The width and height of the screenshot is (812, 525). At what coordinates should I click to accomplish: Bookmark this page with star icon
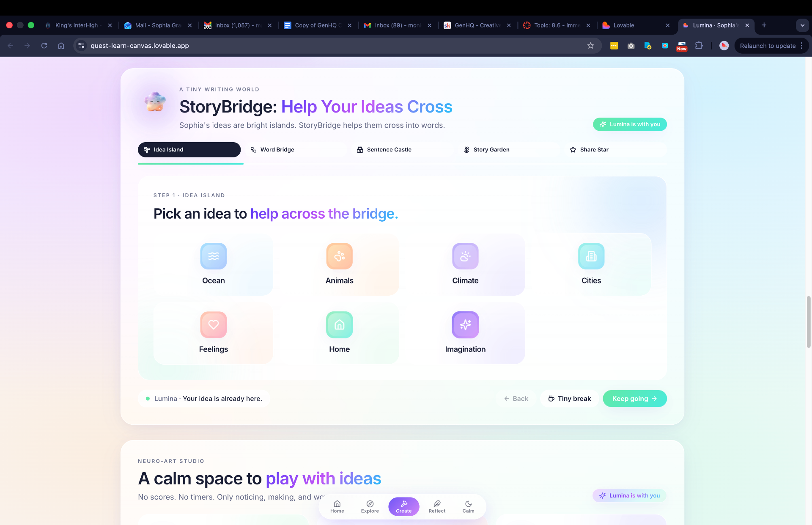[590, 46]
